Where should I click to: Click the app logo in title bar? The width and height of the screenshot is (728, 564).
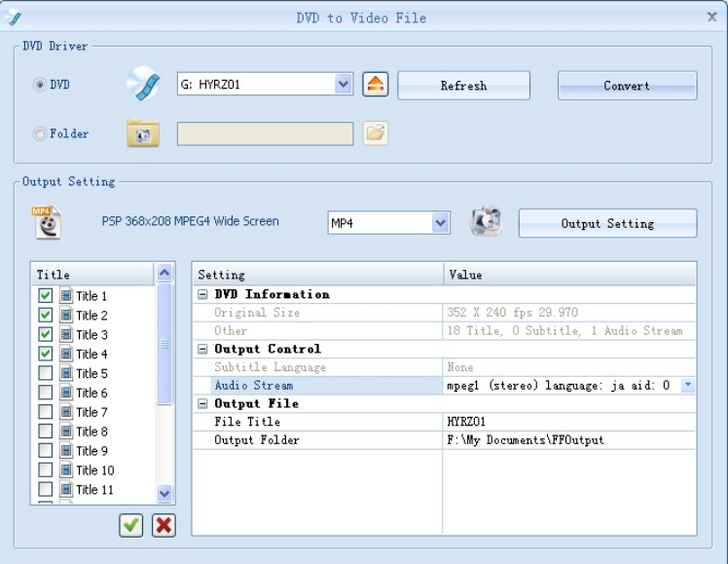[x=14, y=18]
